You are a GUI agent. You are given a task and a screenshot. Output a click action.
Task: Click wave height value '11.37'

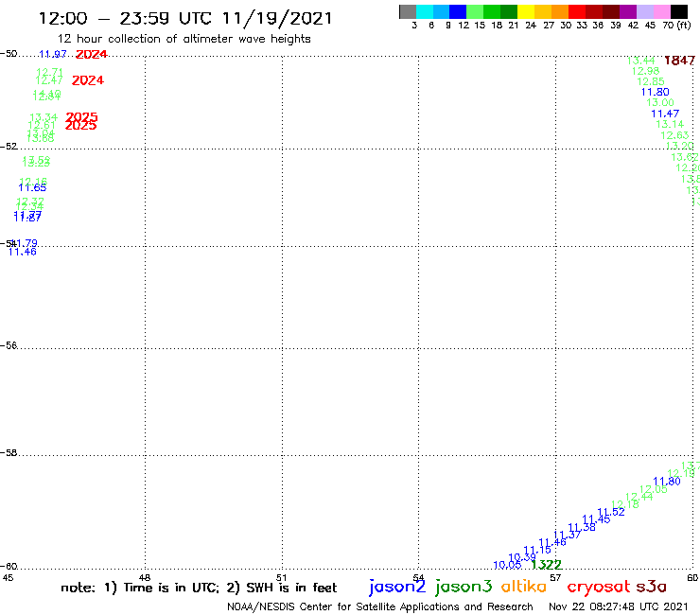[567, 535]
